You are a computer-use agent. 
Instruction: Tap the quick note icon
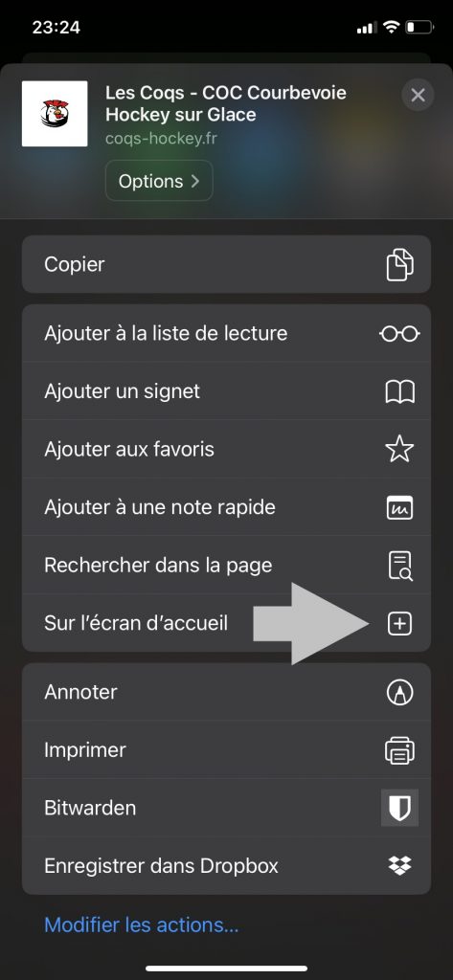[x=399, y=507]
